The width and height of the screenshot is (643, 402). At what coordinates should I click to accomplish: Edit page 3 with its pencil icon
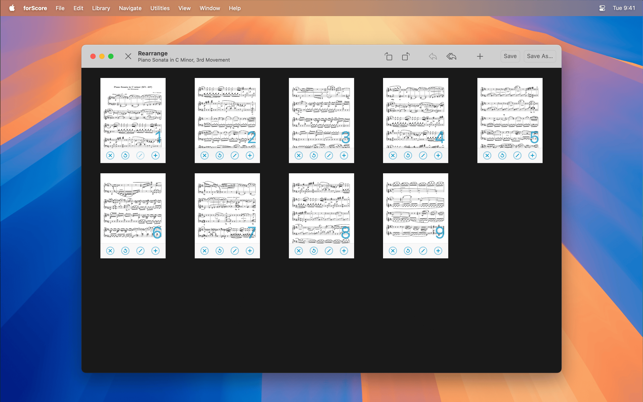pyautogui.click(x=329, y=155)
